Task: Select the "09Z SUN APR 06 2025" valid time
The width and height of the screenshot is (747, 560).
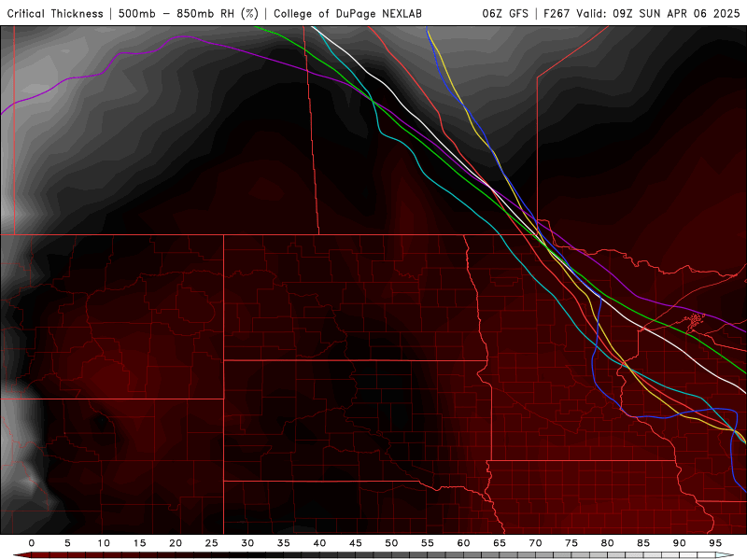Action: coord(676,13)
